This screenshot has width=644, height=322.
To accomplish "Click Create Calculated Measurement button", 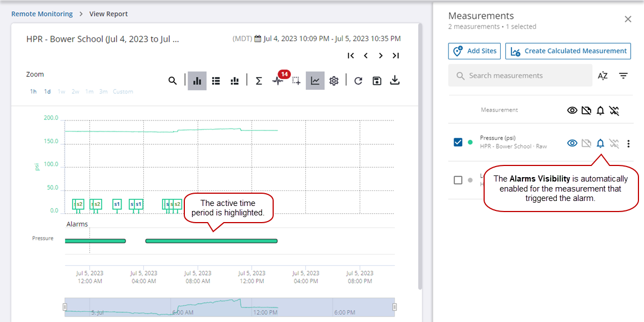I will click(x=567, y=51).
